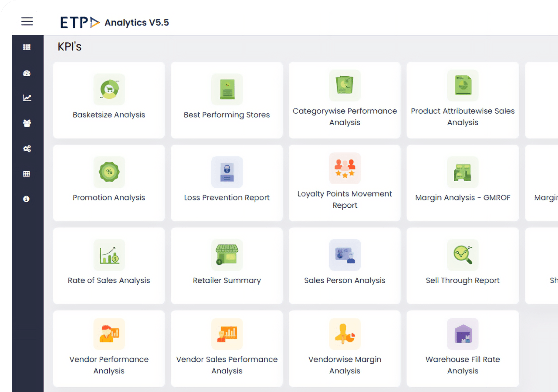Open the settings gears icon in sidebar
Viewport: 558px width, 392px height.
[27, 149]
